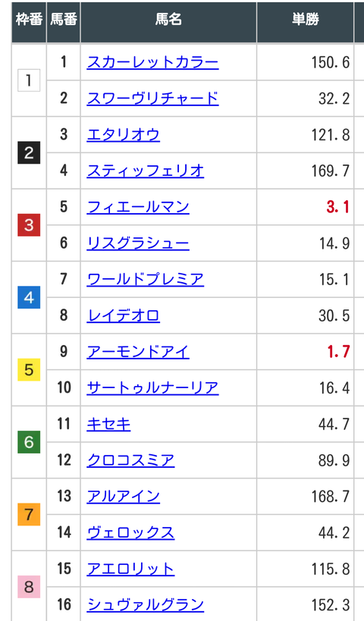Viewport: 364px width, 621px height.
Task: Click サートゥルナーリア horse name
Action: click(x=152, y=388)
